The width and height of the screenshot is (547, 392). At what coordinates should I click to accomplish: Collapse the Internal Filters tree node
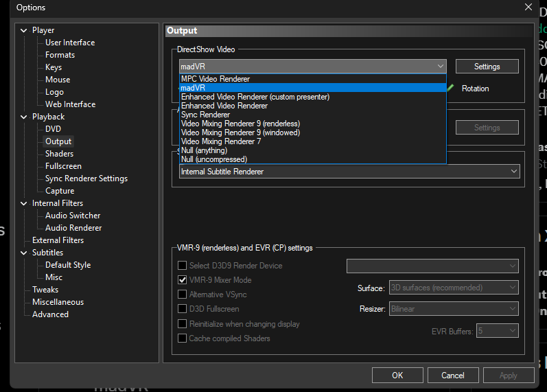(x=24, y=203)
